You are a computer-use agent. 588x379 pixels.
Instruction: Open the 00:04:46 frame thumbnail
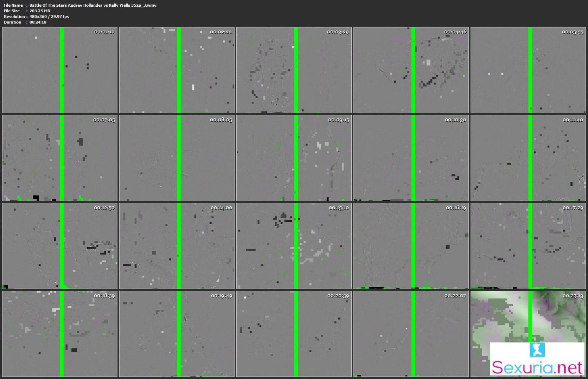coord(411,70)
